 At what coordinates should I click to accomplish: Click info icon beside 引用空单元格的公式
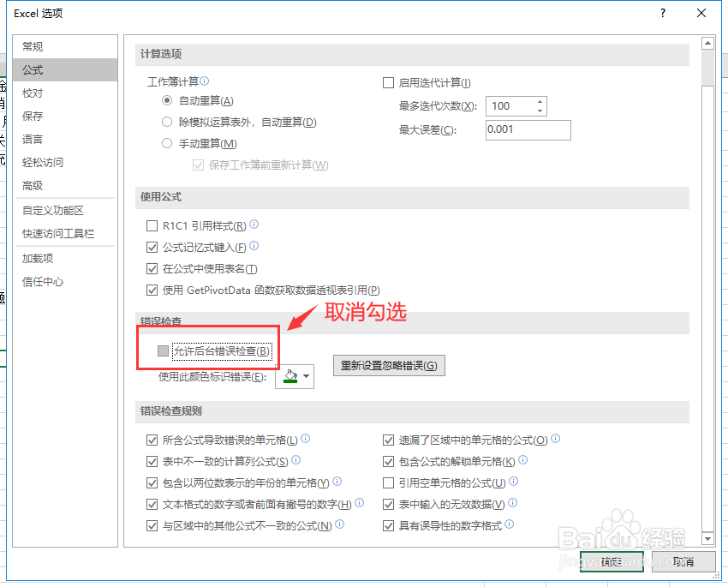(x=514, y=481)
